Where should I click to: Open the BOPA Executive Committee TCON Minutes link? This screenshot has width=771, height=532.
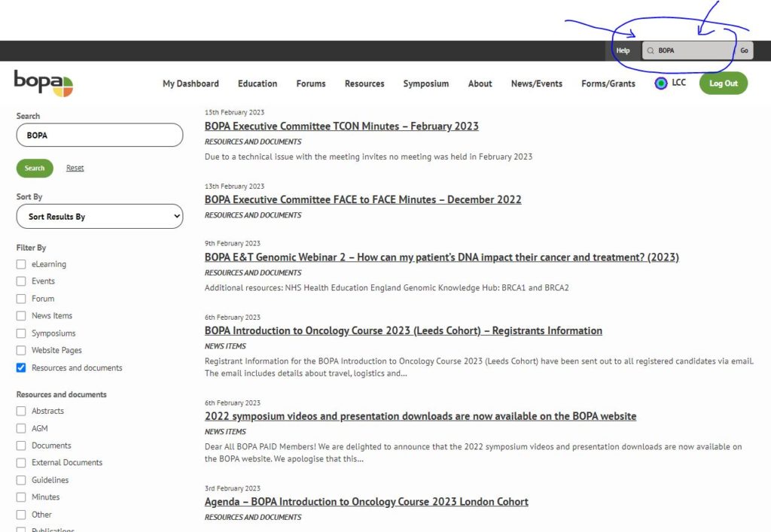pos(341,126)
